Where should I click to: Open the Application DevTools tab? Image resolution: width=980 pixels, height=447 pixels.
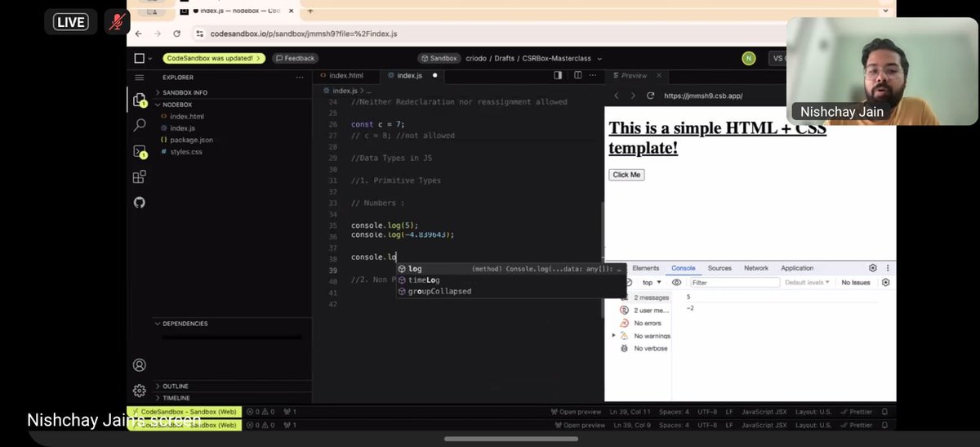tap(797, 268)
